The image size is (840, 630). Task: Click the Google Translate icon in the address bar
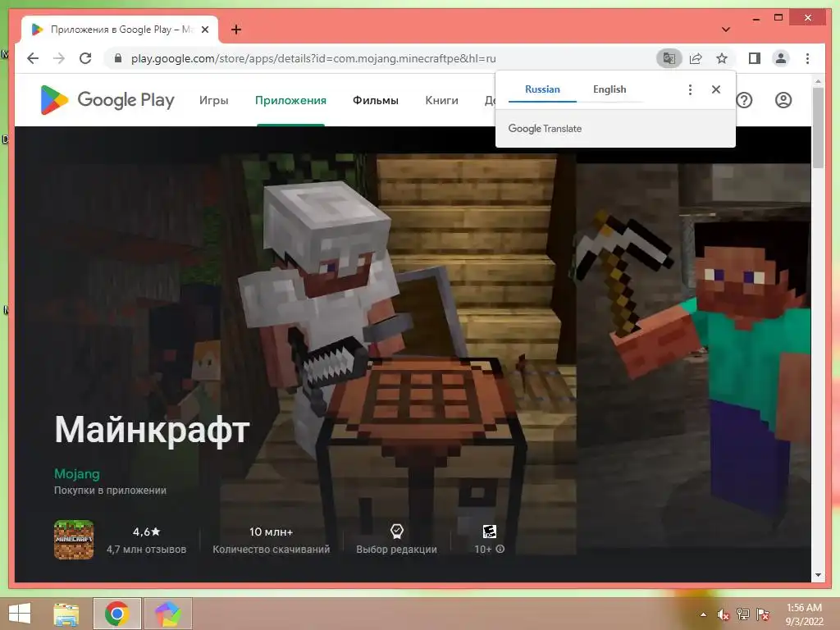[669, 58]
